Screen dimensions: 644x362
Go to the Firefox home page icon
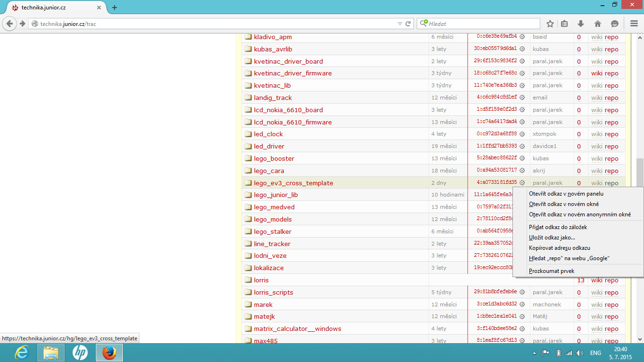597,24
